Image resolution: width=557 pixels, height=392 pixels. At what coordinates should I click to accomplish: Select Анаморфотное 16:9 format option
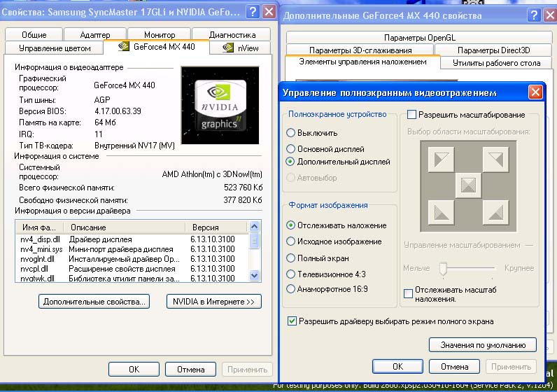pyautogui.click(x=290, y=288)
